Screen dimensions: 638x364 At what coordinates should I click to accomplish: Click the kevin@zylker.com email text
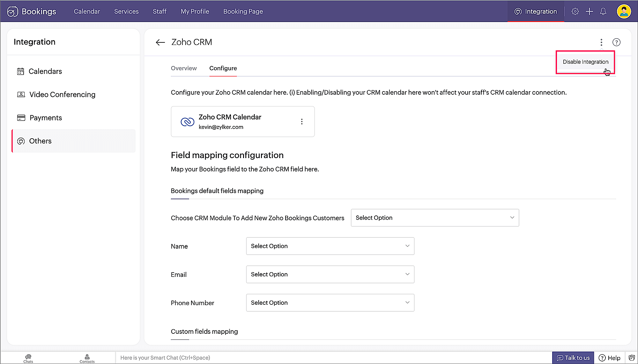[x=221, y=127]
